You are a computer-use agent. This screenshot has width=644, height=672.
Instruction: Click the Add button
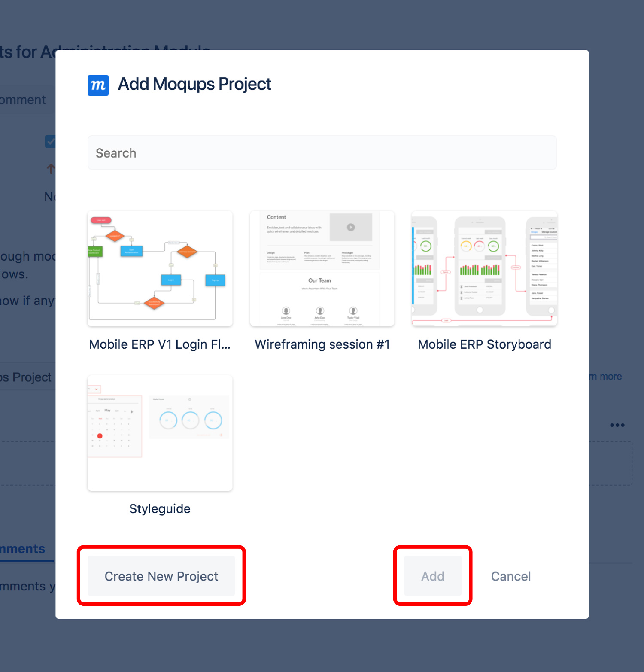(x=432, y=576)
